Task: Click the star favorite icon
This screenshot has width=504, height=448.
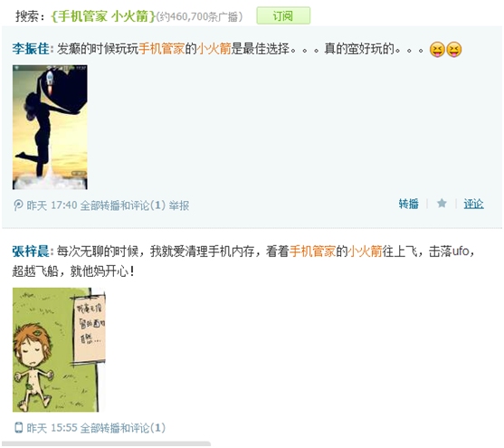Action: click(x=442, y=204)
